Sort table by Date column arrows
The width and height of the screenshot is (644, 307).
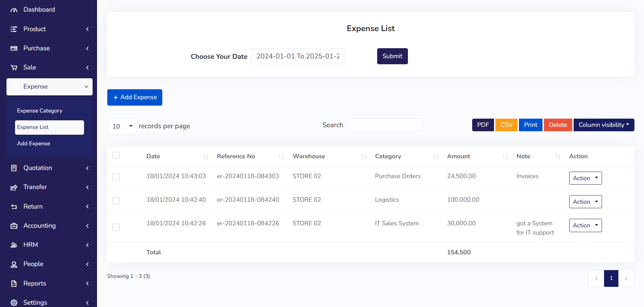coord(205,157)
